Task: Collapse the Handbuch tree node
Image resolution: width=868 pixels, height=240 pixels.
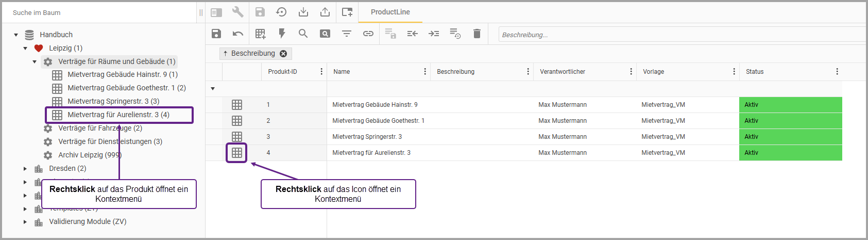Action: pyautogui.click(x=16, y=35)
